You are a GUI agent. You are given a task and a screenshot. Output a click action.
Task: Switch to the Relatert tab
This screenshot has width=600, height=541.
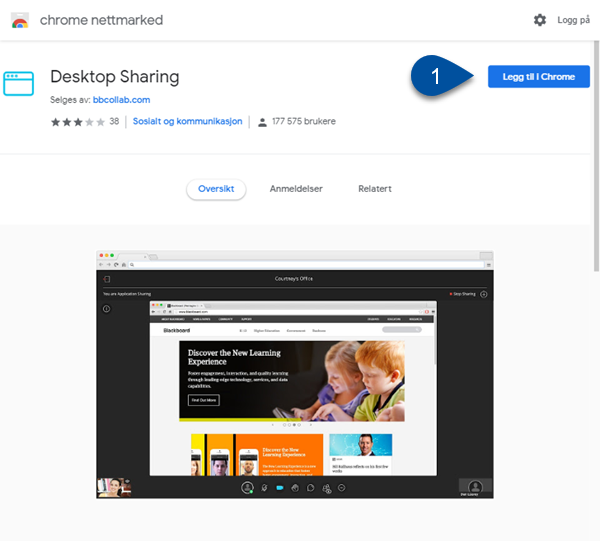(375, 189)
